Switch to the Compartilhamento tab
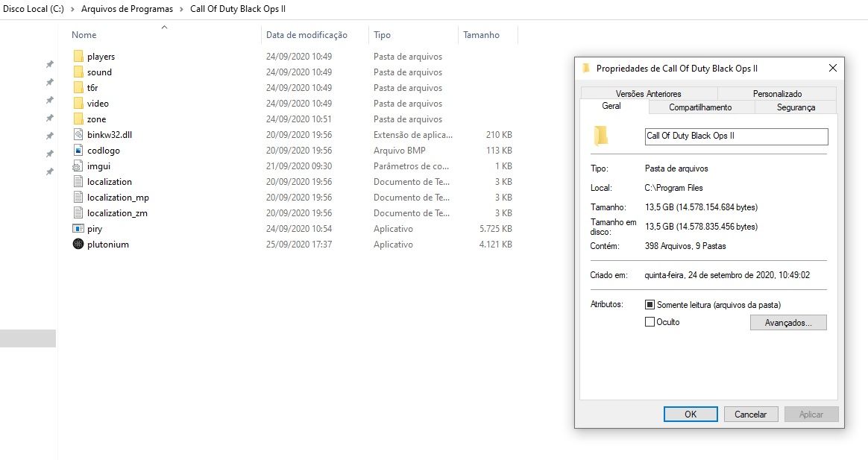Image resolution: width=868 pixels, height=460 pixels. [x=700, y=107]
